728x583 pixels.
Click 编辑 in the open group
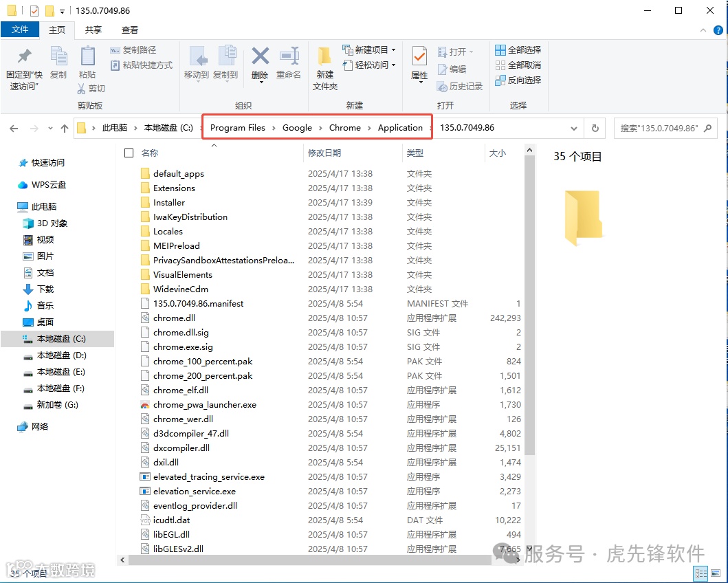point(452,69)
